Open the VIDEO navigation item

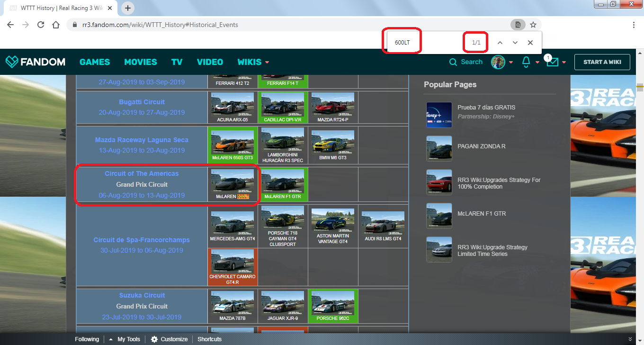click(210, 62)
